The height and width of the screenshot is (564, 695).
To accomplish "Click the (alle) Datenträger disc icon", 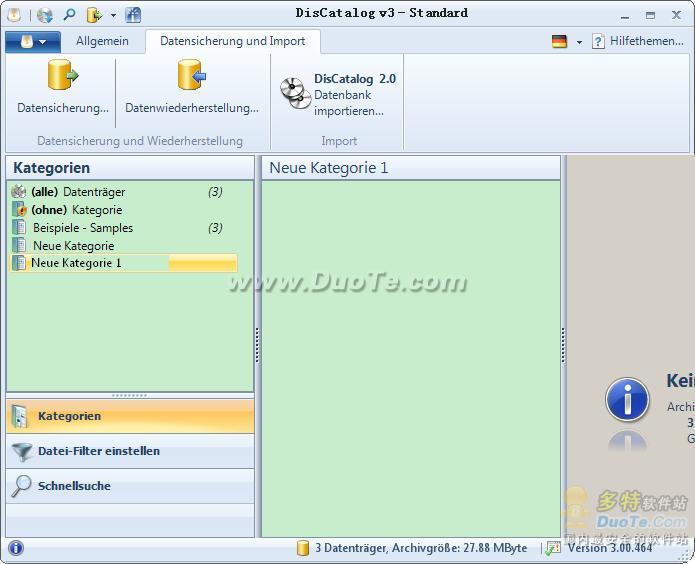I will 19,192.
